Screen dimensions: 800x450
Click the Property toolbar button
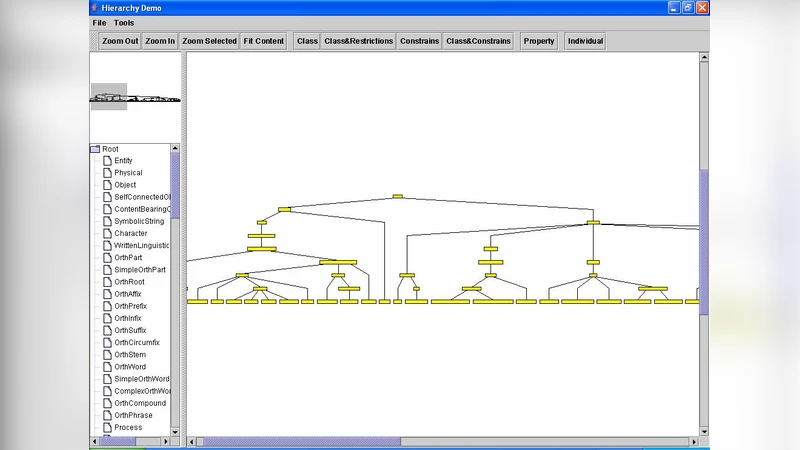pyautogui.click(x=539, y=41)
